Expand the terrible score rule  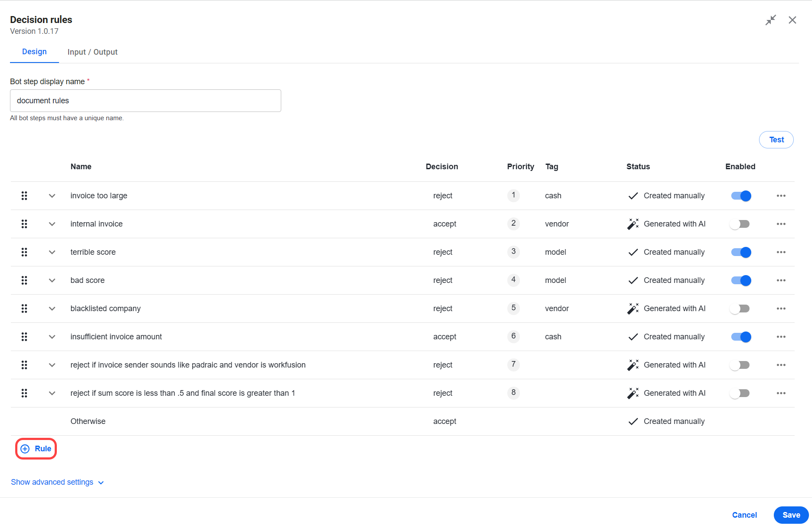(52, 252)
